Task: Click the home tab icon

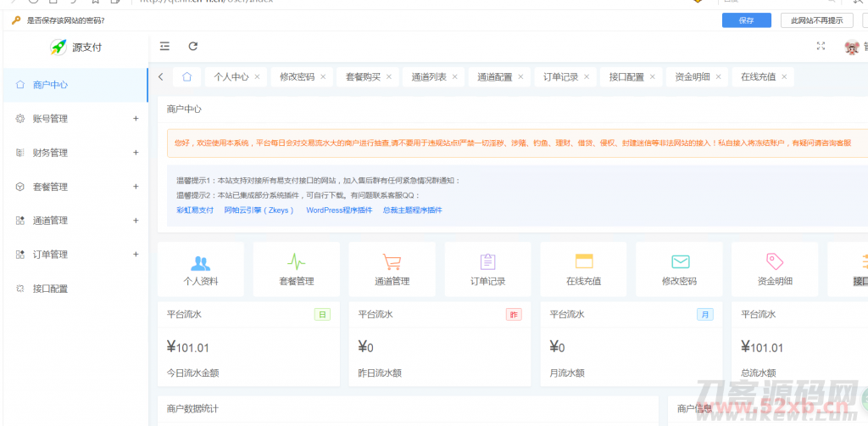Action: [186, 77]
